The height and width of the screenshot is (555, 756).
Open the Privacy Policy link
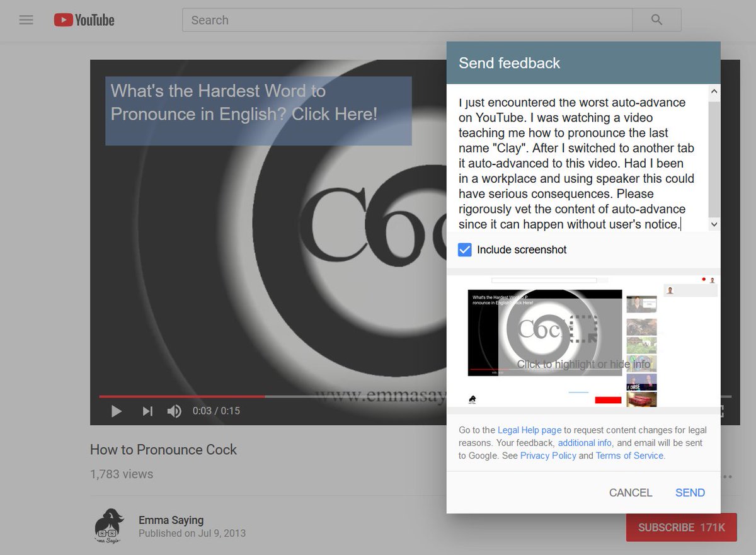point(548,455)
